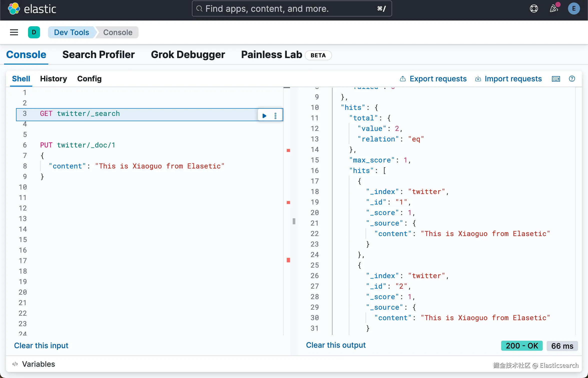
Task: Run the GET twitter/_search request
Action: [x=264, y=116]
